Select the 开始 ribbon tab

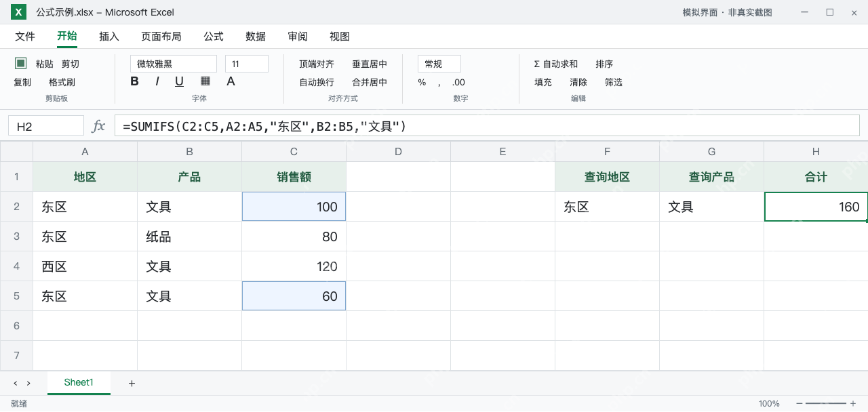pos(67,37)
